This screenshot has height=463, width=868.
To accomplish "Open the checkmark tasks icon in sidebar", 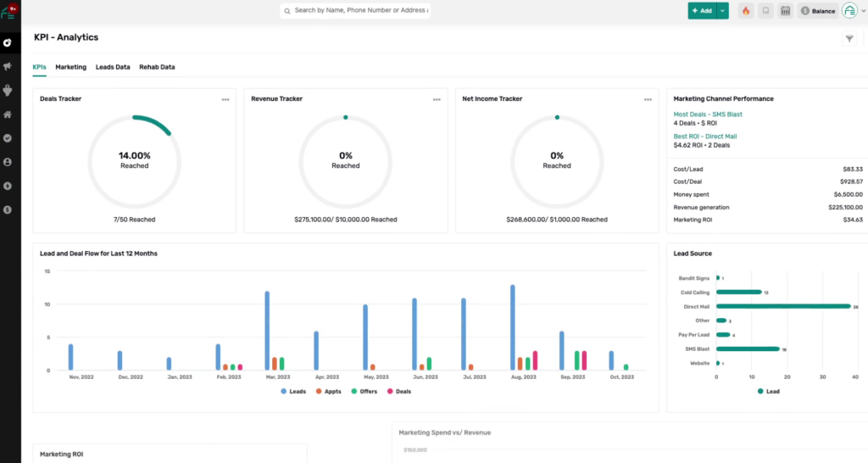I will (8, 138).
